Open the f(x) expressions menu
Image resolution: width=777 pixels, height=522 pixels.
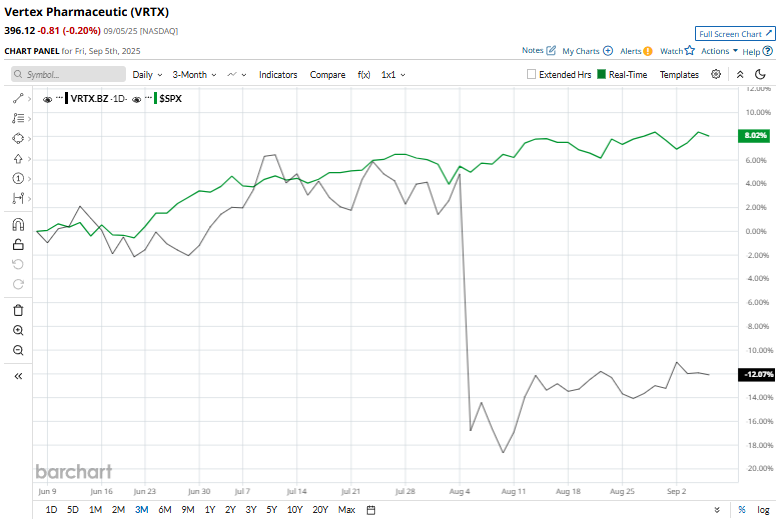(364, 75)
